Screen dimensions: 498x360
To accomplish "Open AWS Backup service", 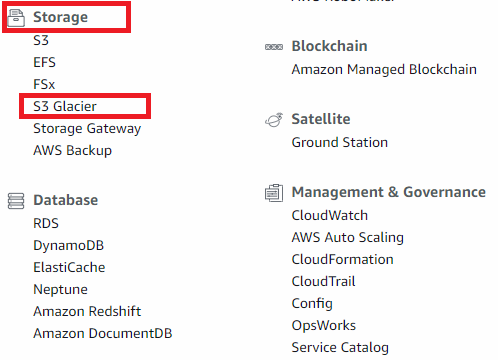I will (x=72, y=151).
